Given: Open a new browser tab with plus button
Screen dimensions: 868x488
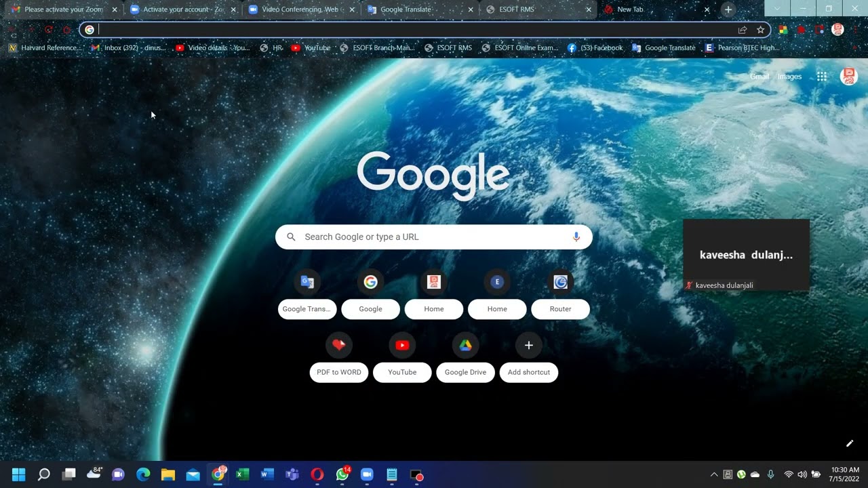Looking at the screenshot, I should [x=728, y=9].
